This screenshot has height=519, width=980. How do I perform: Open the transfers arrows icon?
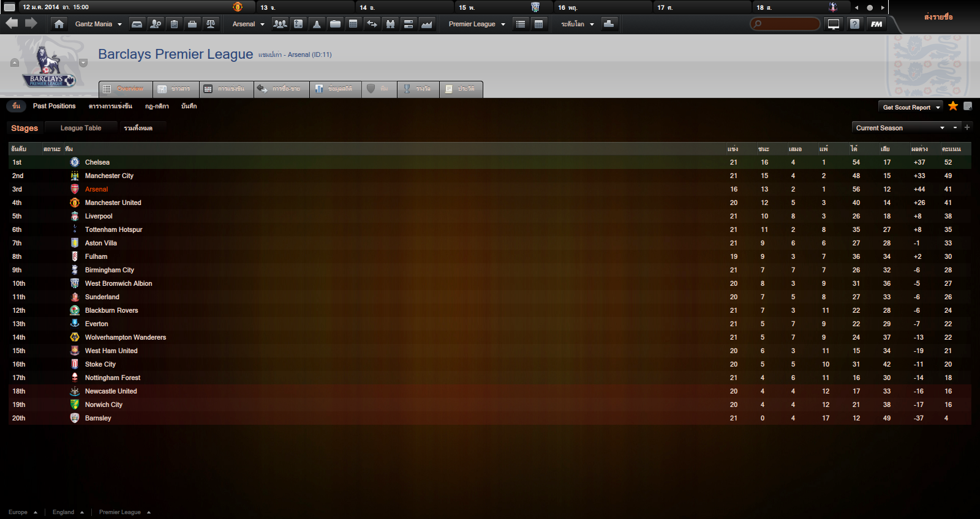click(x=372, y=24)
